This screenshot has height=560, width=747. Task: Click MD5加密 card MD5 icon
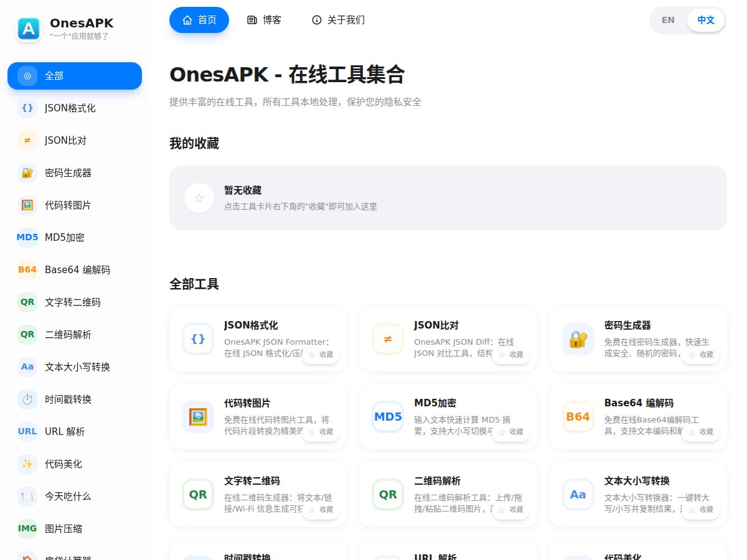388,417
